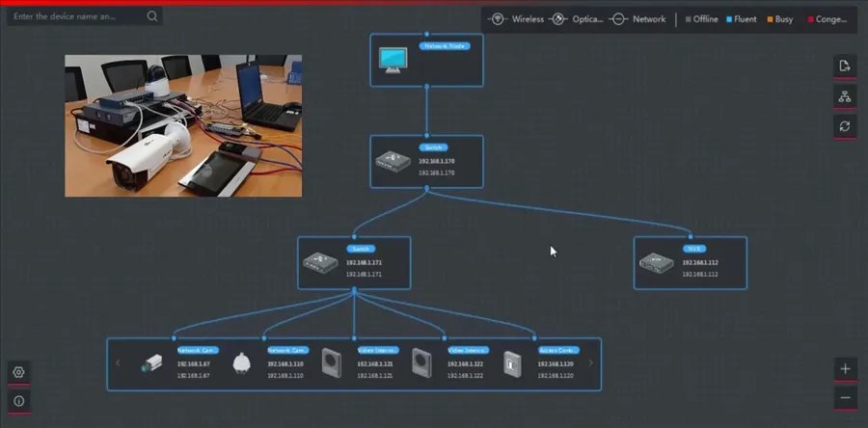Zoom in with the plus button
The height and width of the screenshot is (428, 868).
pyautogui.click(x=845, y=369)
